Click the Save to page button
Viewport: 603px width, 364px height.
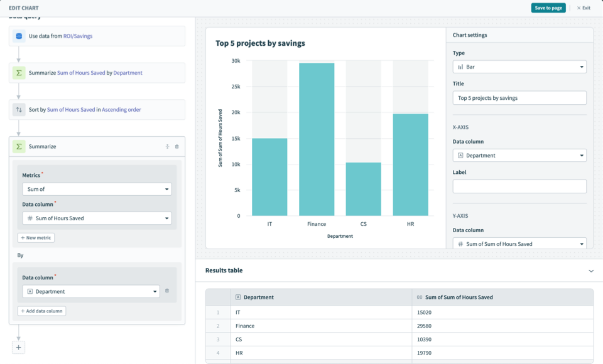tap(548, 8)
